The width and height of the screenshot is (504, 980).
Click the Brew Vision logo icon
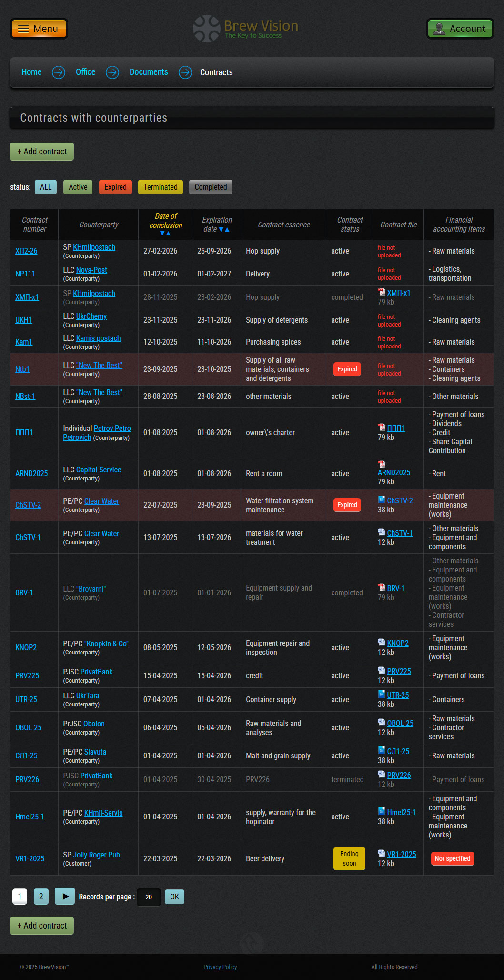coord(206,29)
